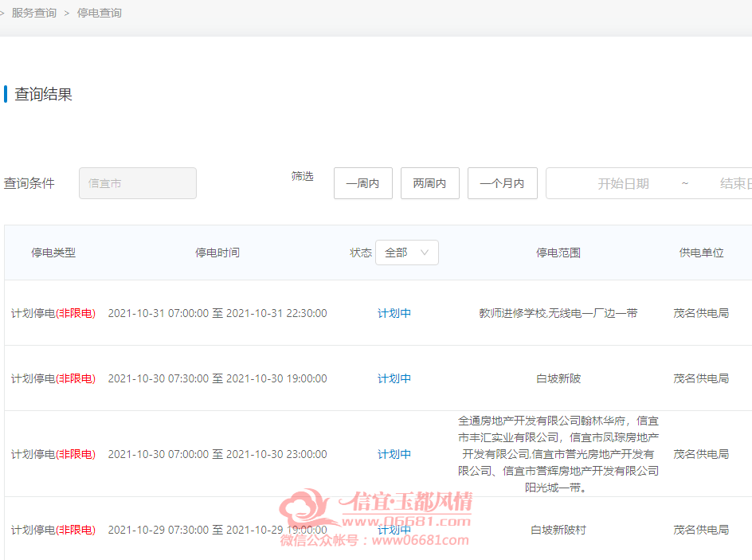The height and width of the screenshot is (560, 752).
Task: Click the 停电类型 column header
Action: point(53,253)
